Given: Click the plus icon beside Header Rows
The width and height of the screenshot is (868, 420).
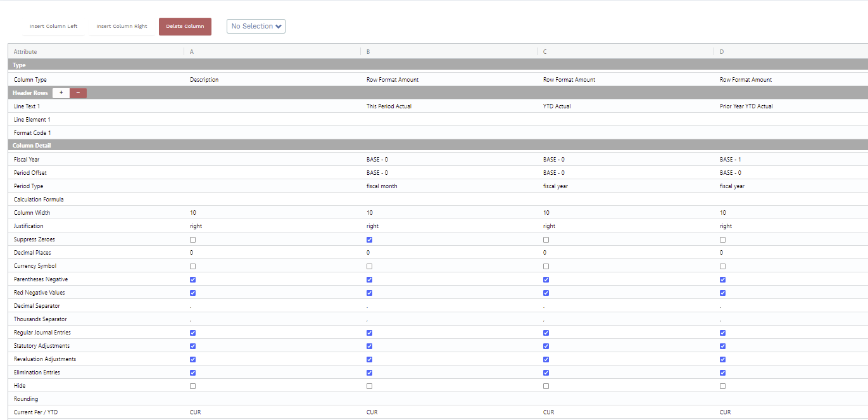Looking at the screenshot, I should click(x=61, y=93).
